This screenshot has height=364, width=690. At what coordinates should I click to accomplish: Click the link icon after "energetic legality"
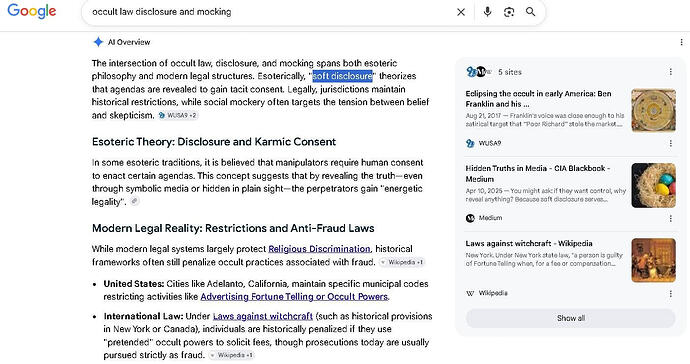pyautogui.click(x=135, y=201)
